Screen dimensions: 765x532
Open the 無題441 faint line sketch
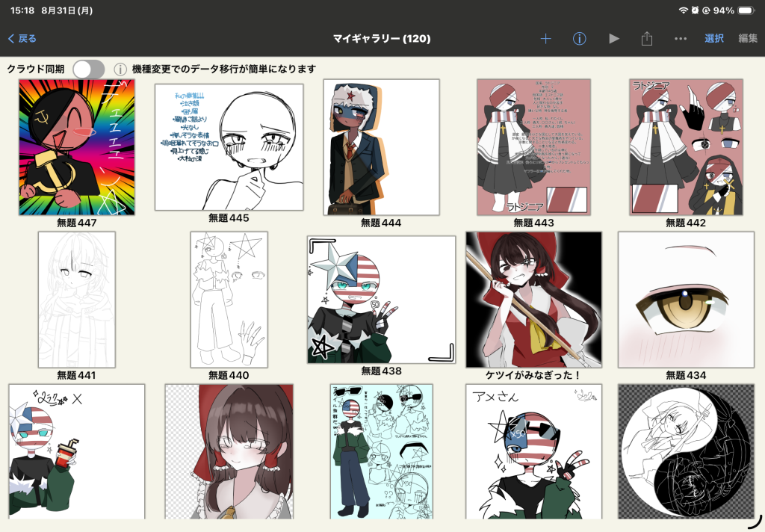click(x=77, y=300)
